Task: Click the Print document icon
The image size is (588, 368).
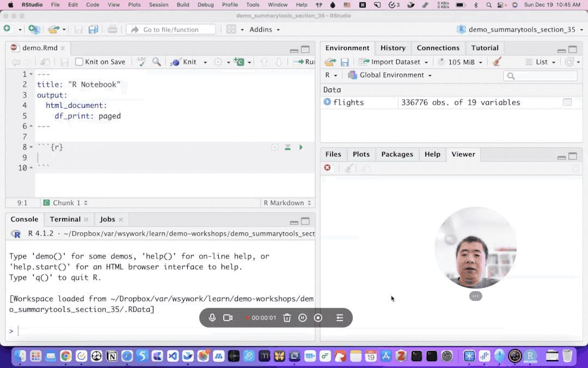Action: click(113, 29)
